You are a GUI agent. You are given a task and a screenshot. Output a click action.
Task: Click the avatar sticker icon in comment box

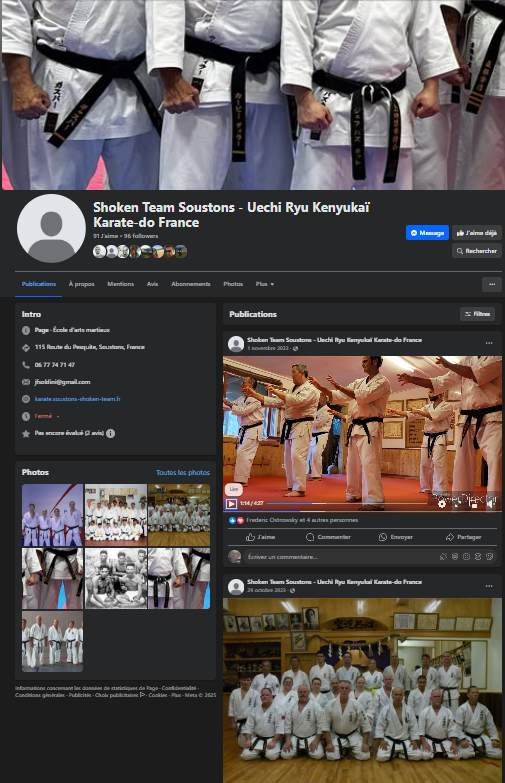443,556
